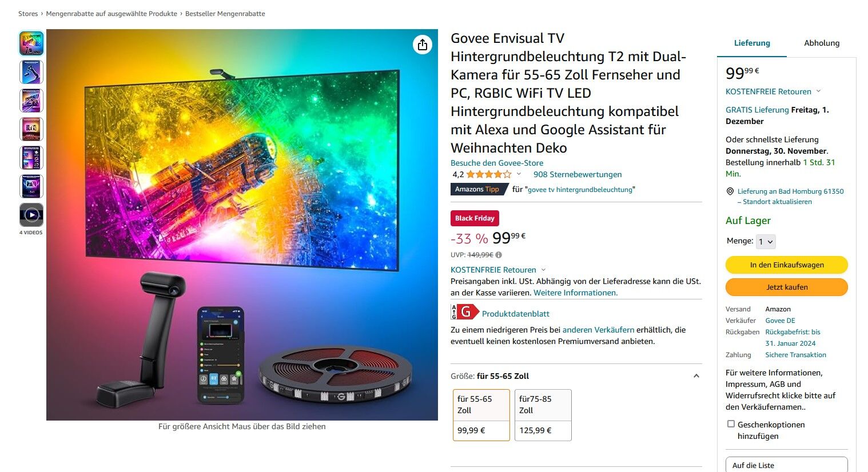Collapse the Größe section chevron
Viewport: 868px width, 472px height.
pos(696,376)
